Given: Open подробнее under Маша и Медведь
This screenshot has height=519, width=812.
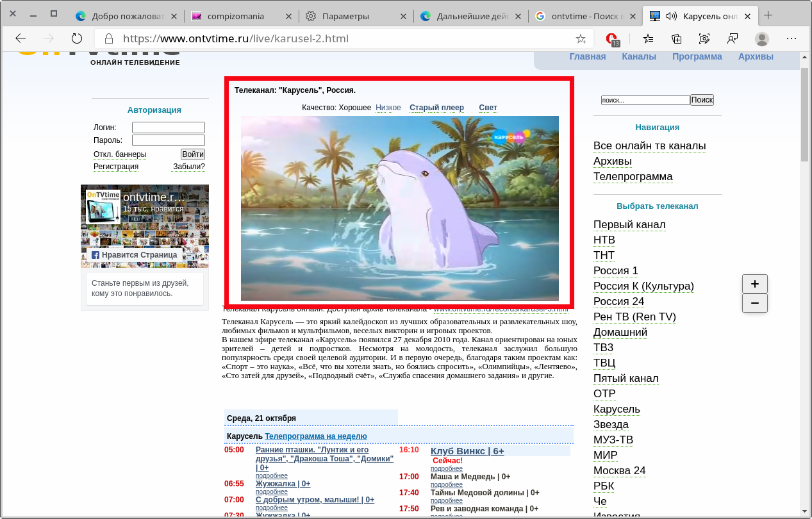Looking at the screenshot, I should tap(447, 485).
